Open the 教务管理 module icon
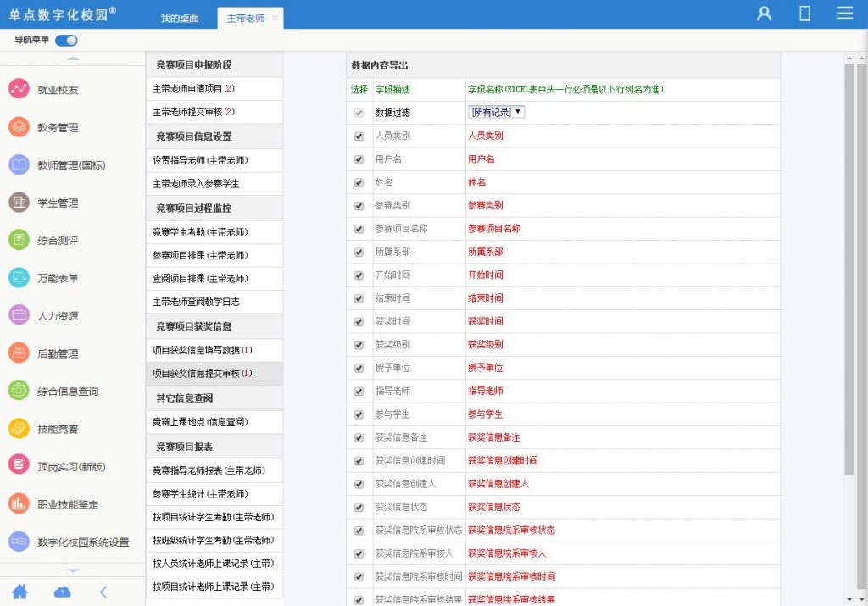 point(19,127)
